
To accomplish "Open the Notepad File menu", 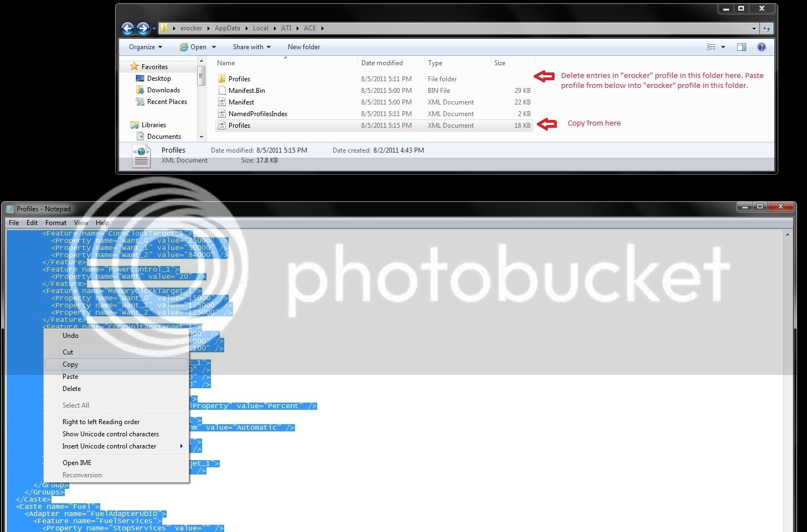I will tap(14, 223).
